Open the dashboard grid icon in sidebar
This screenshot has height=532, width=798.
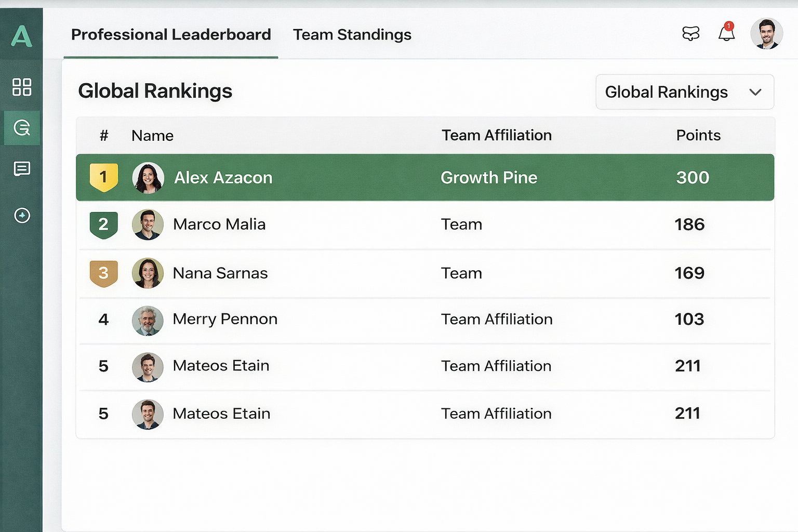click(x=22, y=87)
